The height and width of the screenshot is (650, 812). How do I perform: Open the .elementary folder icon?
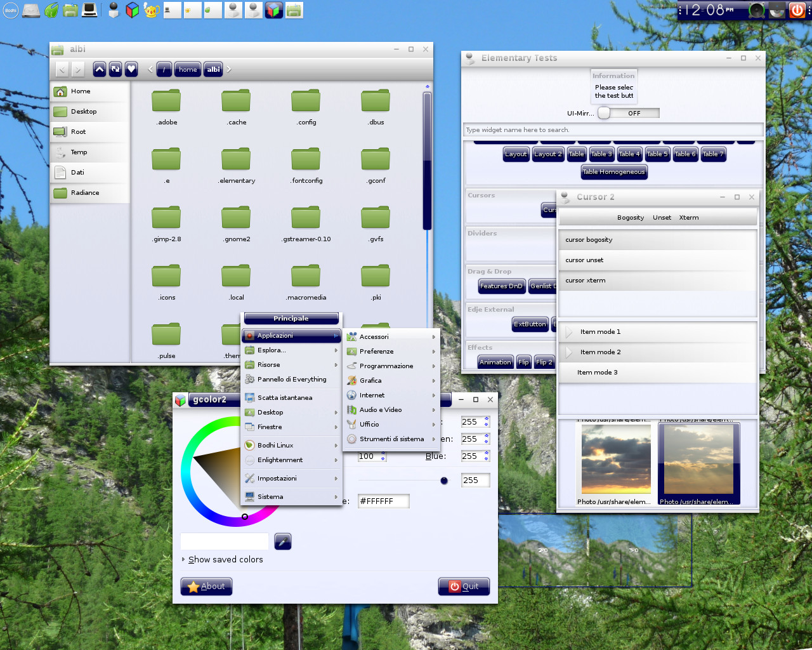(x=237, y=159)
